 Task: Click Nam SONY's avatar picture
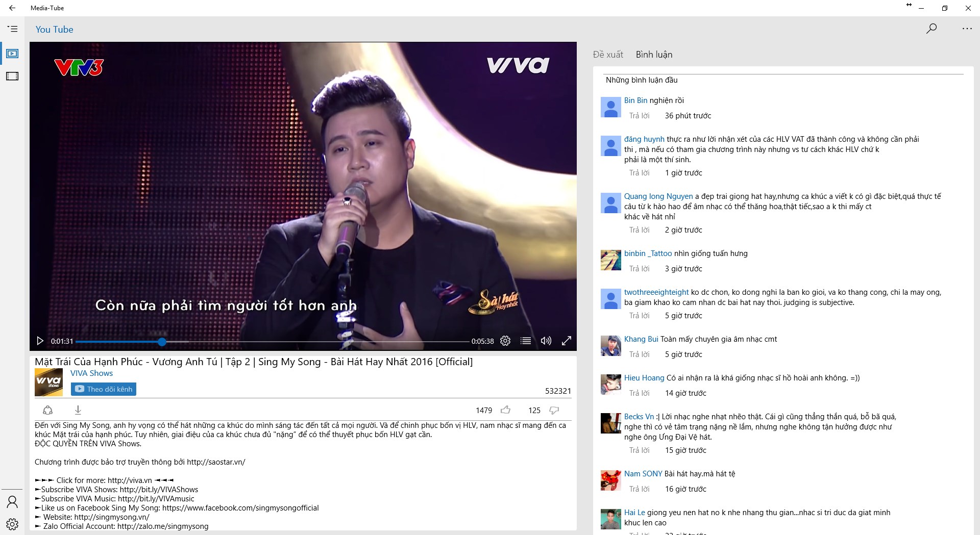(610, 480)
